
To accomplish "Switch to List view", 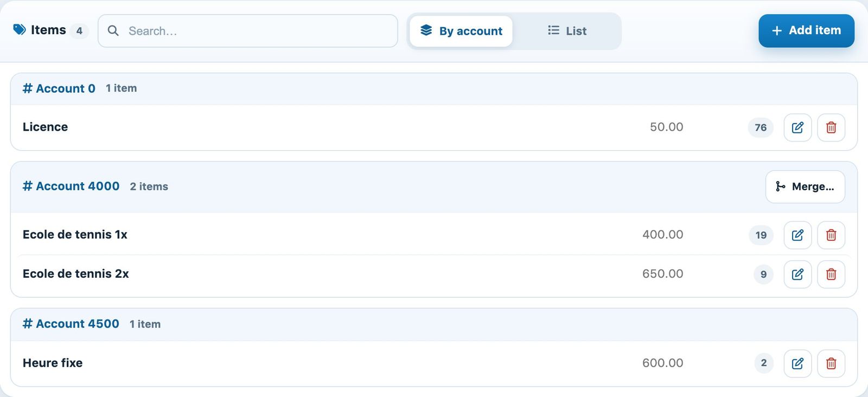I will [x=567, y=31].
